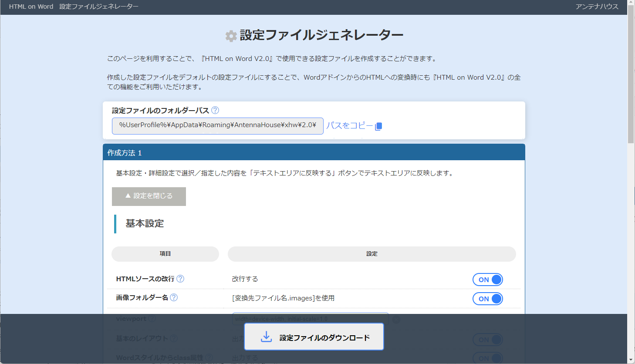Click the 基本設定 section heading
Viewport: 635px width, 364px height.
coord(145,223)
